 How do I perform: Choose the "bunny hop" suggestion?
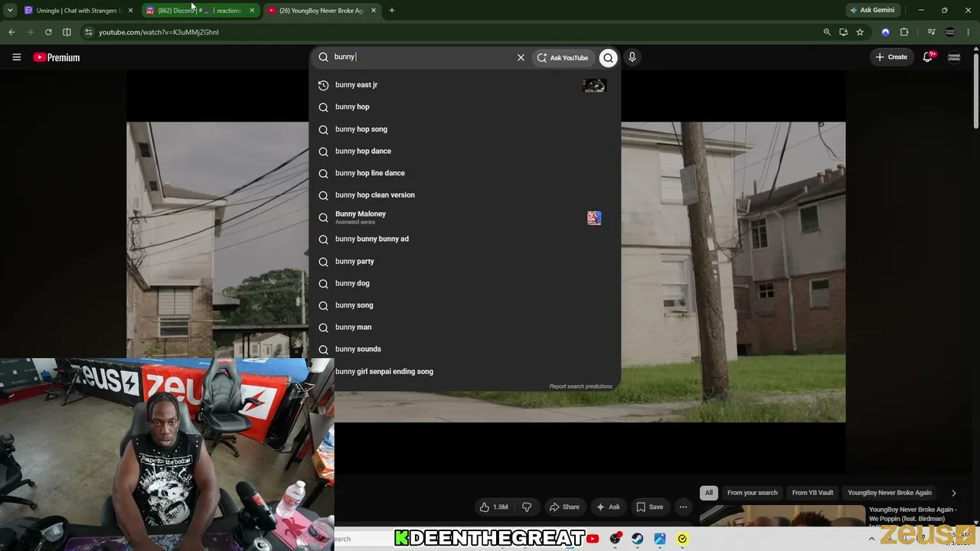465,107
